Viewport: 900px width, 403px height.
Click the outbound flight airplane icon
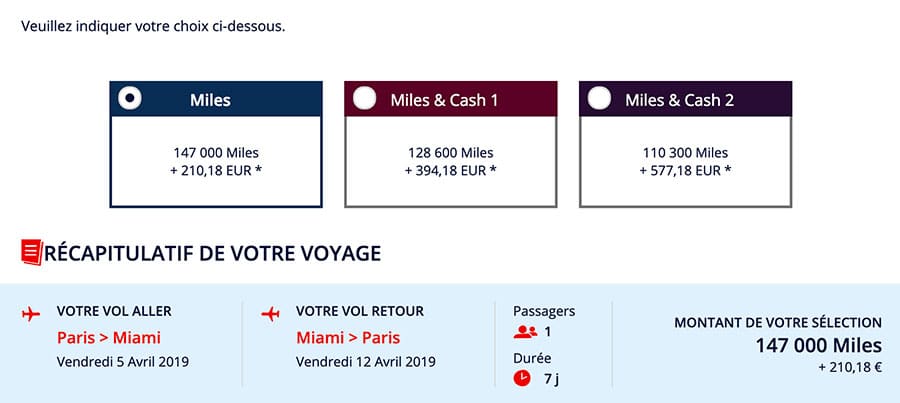click(31, 314)
